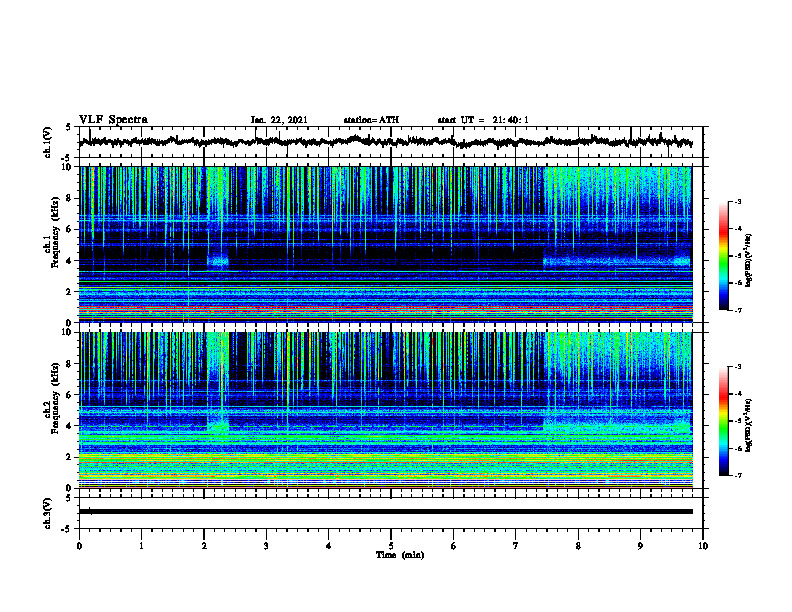792x612 pixels.
Task: Click the ch.2 frequency tick label "8"
Action: point(70,364)
